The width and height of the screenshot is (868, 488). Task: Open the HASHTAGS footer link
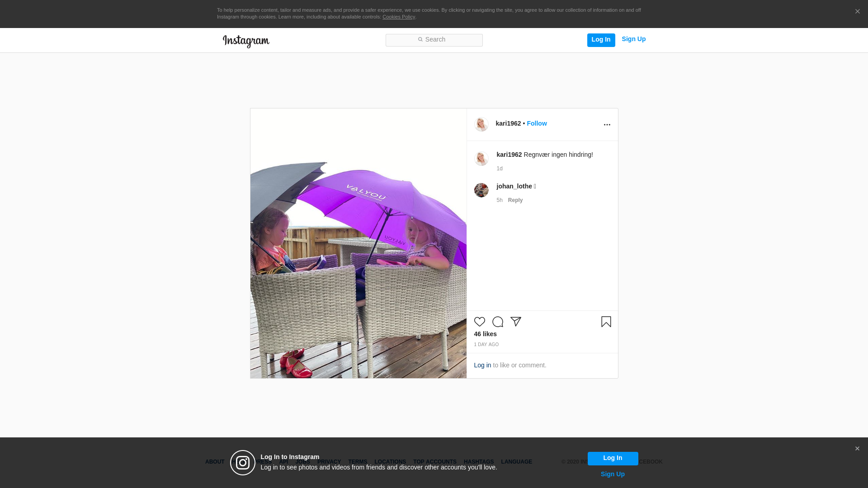point(479,462)
